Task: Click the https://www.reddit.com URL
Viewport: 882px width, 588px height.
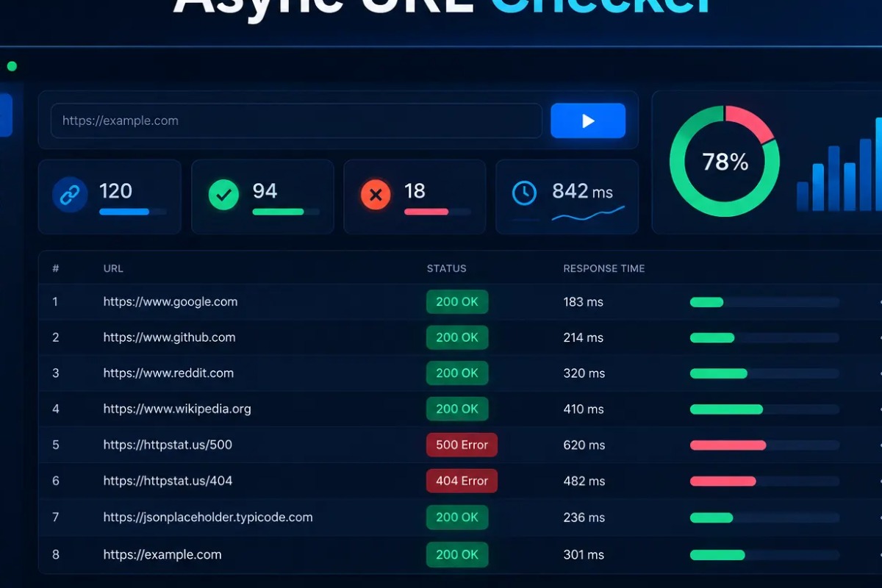Action: [168, 373]
